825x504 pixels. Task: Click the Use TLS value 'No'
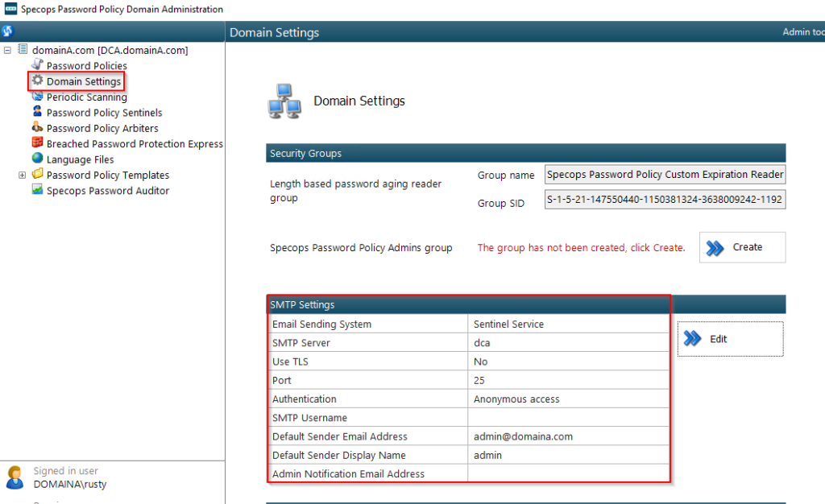[568, 361]
